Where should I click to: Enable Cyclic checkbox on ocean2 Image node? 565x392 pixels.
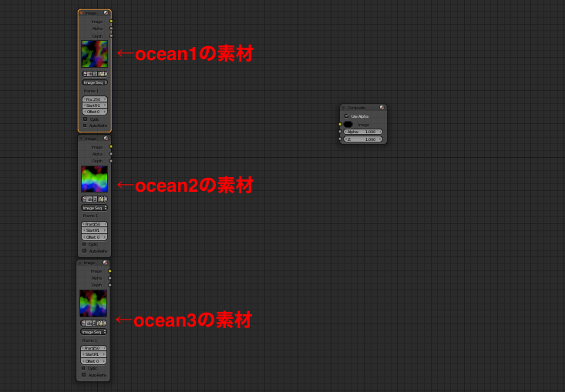point(84,243)
